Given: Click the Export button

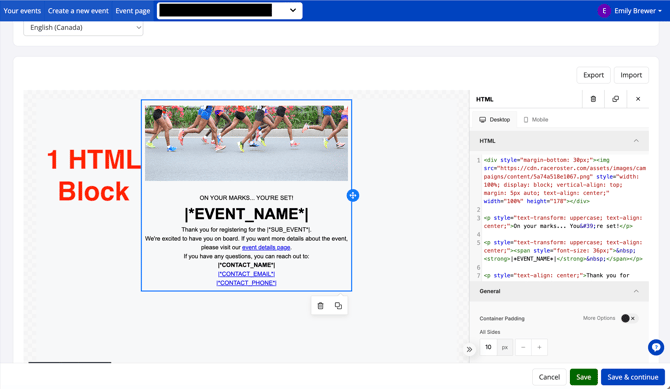Looking at the screenshot, I should (594, 75).
